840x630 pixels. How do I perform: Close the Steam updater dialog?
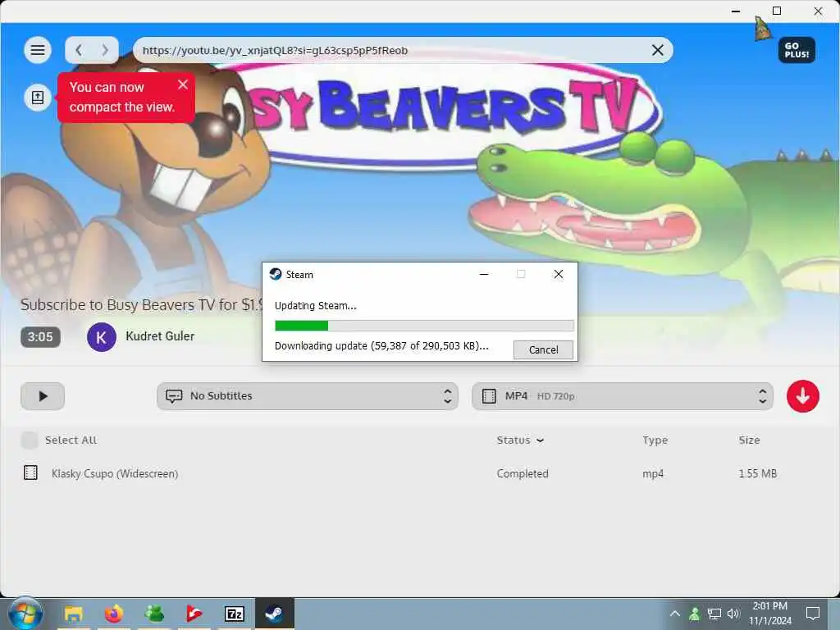point(558,274)
